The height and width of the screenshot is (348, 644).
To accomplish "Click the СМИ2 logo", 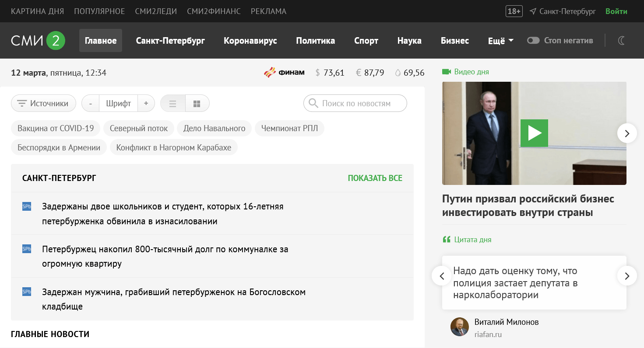I will pos(38,41).
